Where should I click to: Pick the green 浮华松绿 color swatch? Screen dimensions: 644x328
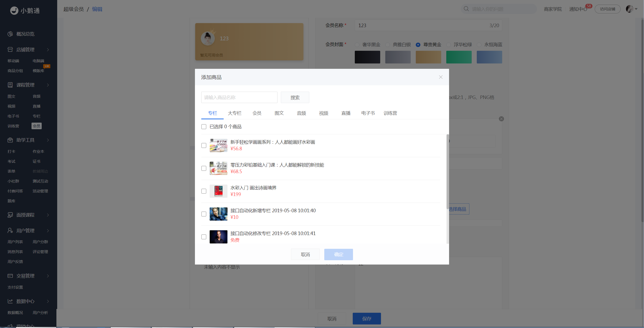click(x=459, y=57)
